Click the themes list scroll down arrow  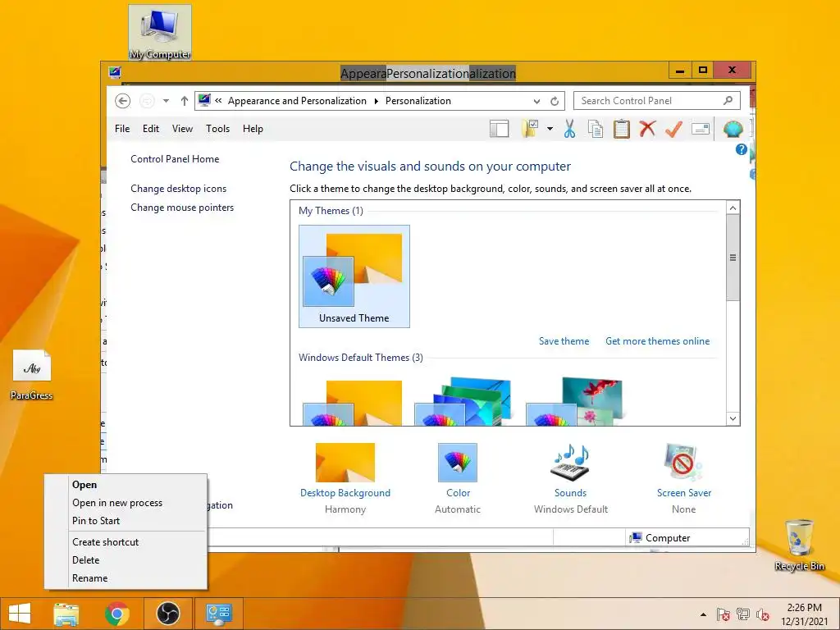tap(733, 418)
